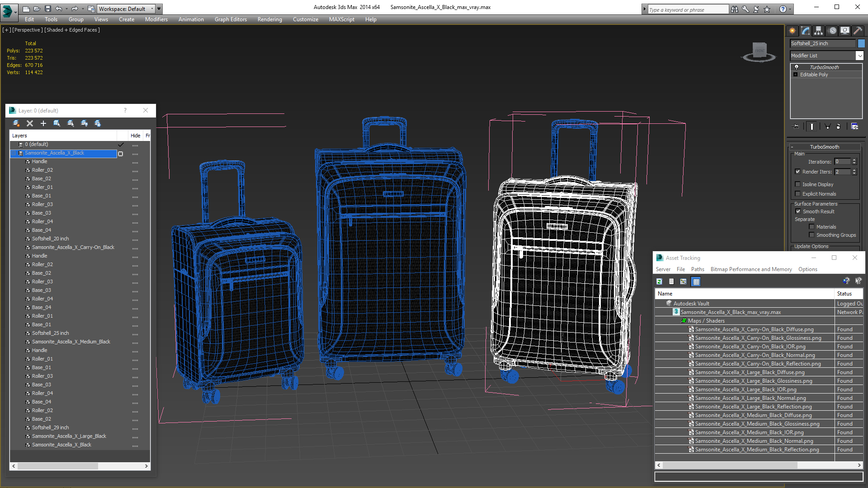The width and height of the screenshot is (868, 488).
Task: Toggle hide dash for Softshell_20 inch row
Action: point(135,239)
